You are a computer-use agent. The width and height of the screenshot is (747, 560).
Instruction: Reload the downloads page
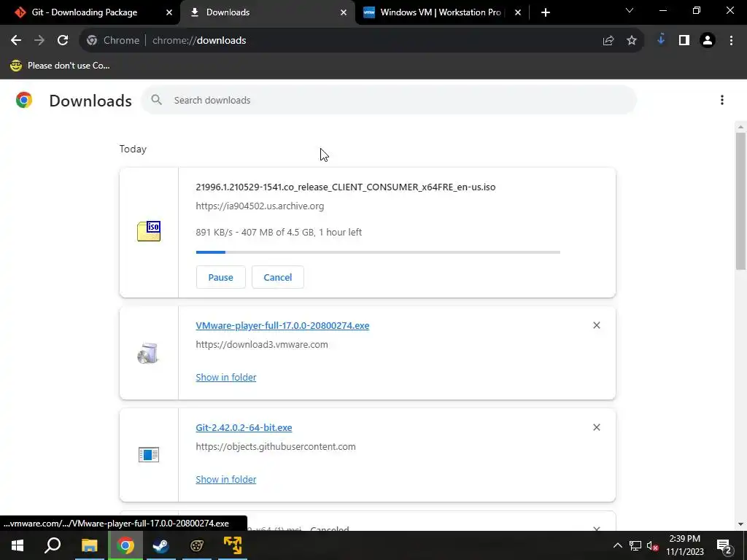63,41
